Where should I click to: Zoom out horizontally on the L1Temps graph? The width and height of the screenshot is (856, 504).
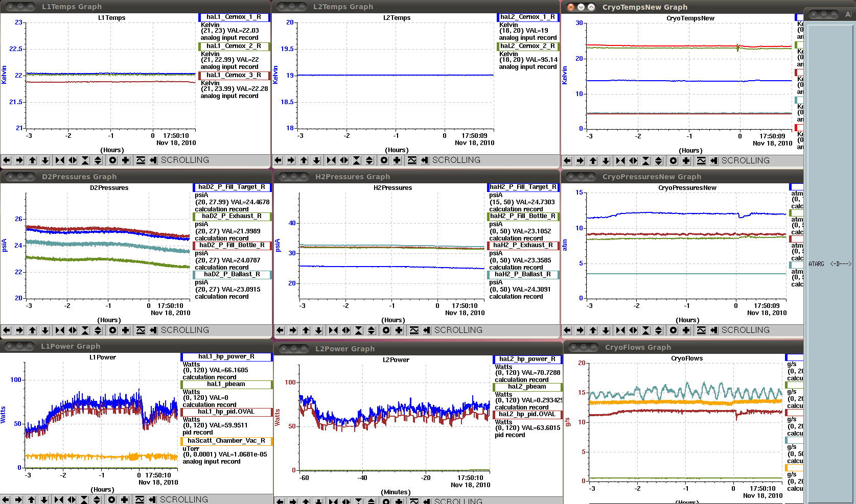[73, 160]
